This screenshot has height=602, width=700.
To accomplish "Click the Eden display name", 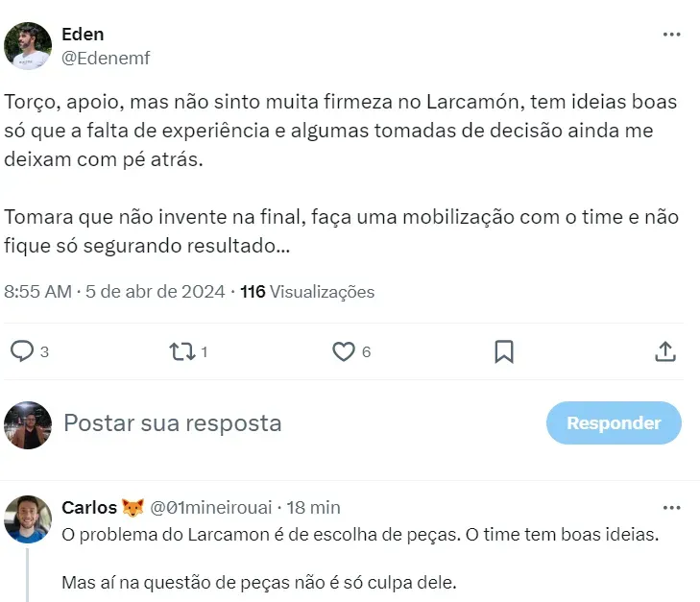I will 83,35.
